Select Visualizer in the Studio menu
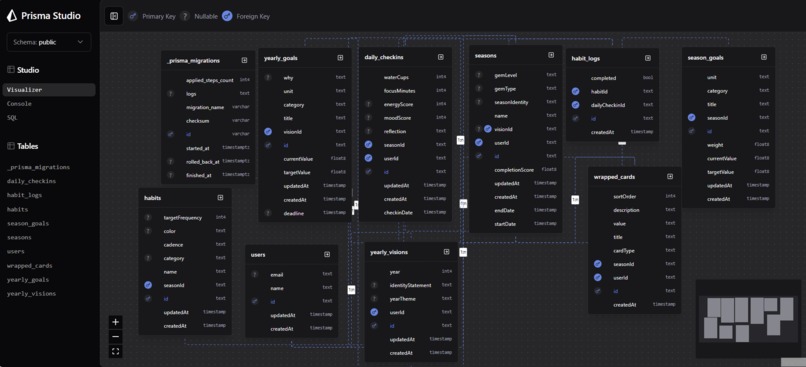This screenshot has width=806, height=367. 49,89
